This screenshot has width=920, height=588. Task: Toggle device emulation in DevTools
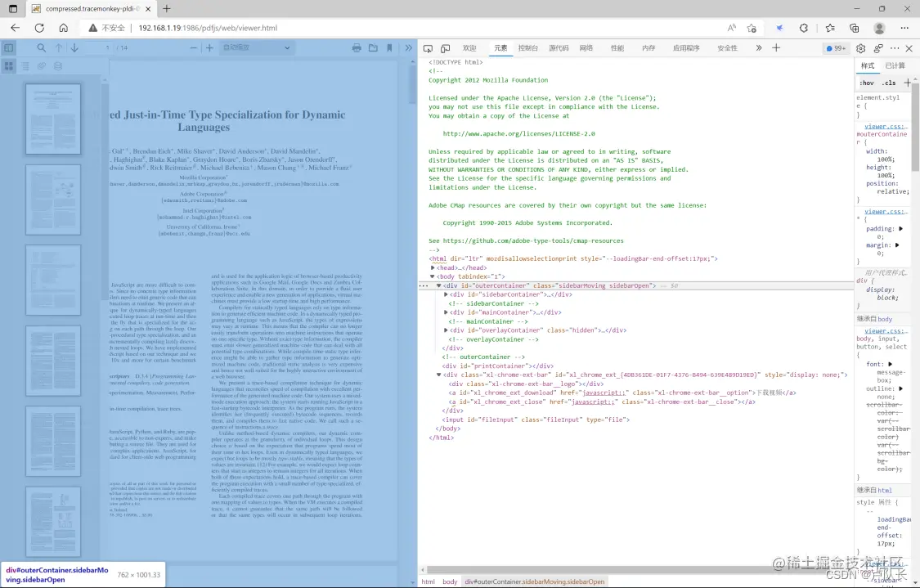coord(446,48)
